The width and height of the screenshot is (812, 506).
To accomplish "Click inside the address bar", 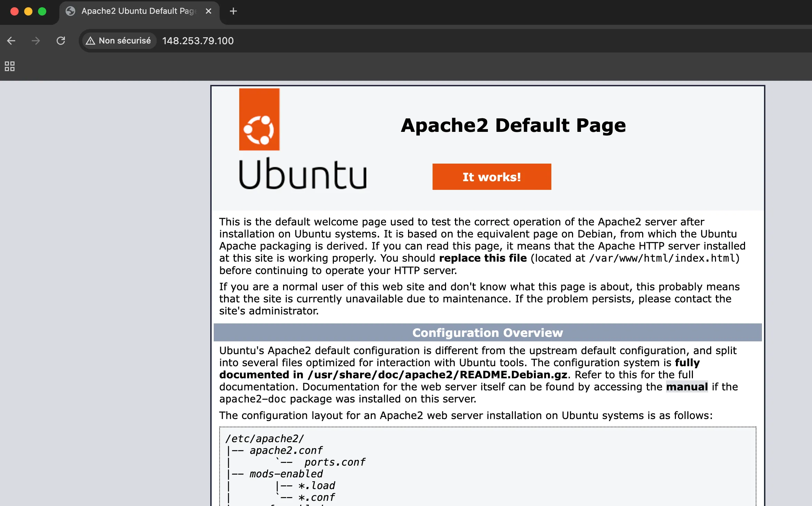I will (x=311, y=41).
